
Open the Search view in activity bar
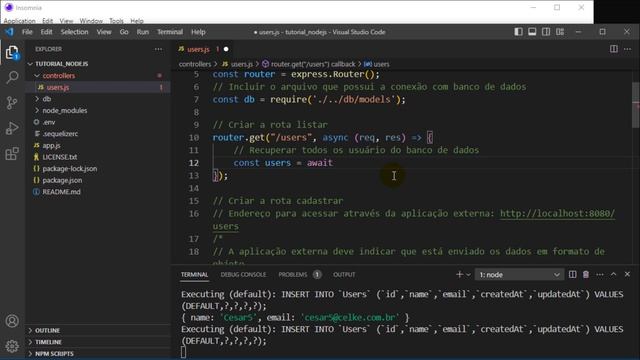pos(12,77)
